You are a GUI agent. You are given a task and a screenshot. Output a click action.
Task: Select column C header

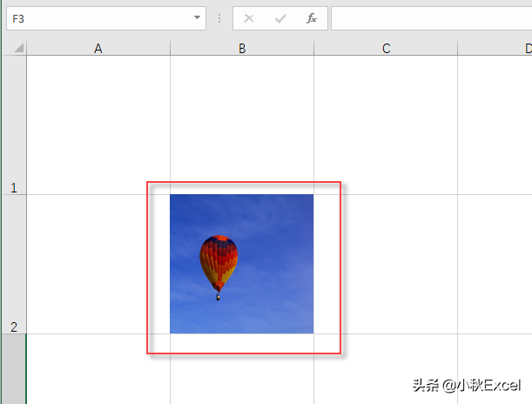[386, 48]
